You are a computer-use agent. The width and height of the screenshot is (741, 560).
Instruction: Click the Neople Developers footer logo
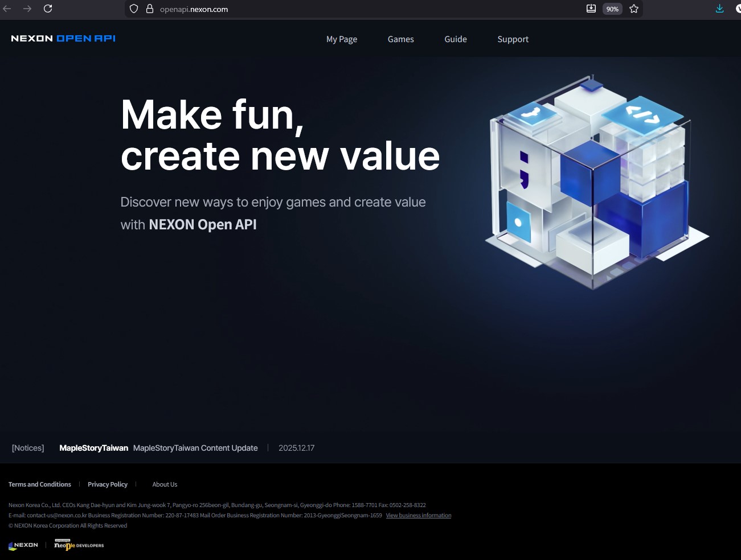[x=79, y=545]
